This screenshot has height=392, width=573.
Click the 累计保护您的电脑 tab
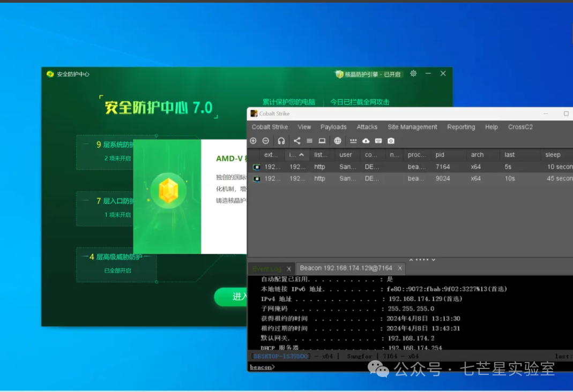tap(289, 102)
